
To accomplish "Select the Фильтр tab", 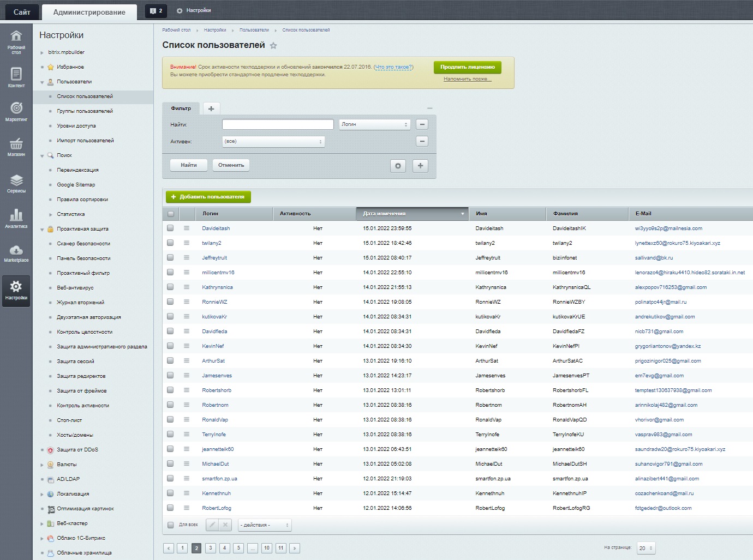I will pyautogui.click(x=181, y=108).
